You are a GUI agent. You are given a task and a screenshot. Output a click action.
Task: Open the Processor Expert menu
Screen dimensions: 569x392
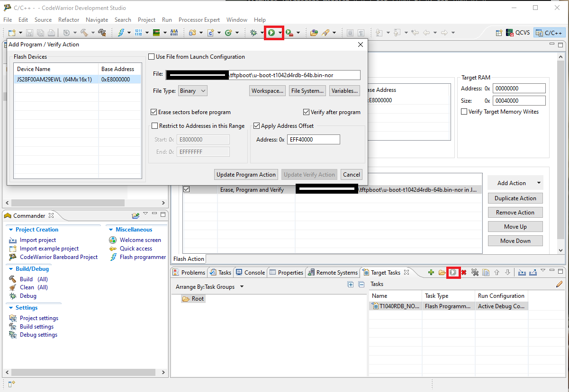(x=199, y=20)
